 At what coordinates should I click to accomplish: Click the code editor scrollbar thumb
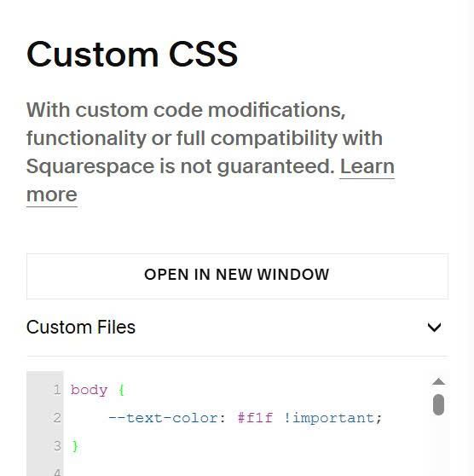(x=438, y=404)
